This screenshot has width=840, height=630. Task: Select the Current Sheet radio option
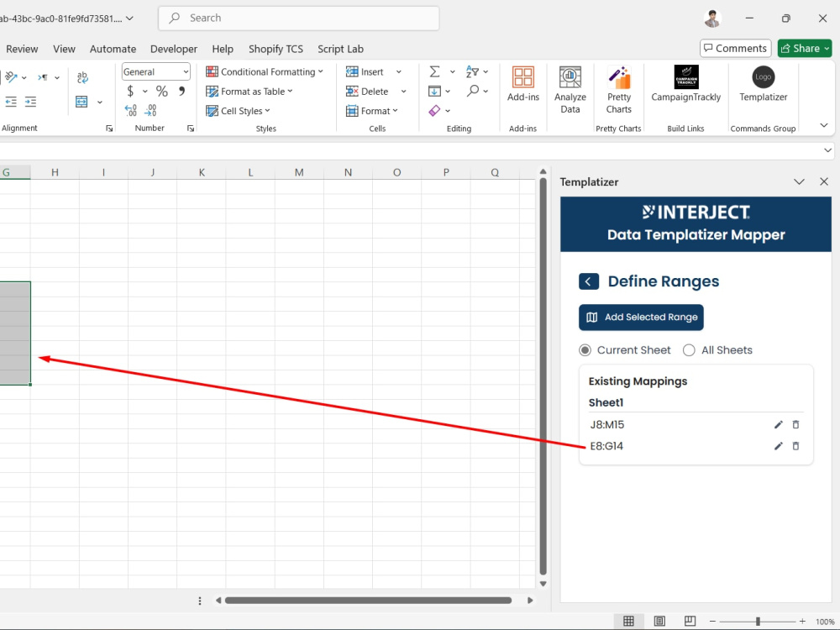point(585,350)
